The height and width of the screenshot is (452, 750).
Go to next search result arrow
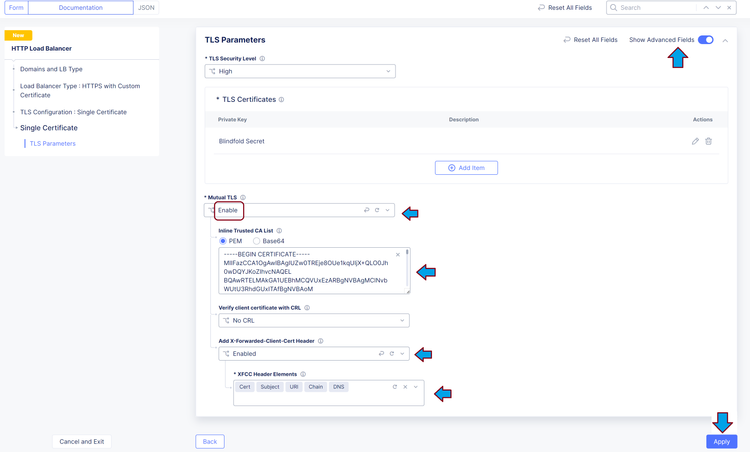tap(718, 8)
